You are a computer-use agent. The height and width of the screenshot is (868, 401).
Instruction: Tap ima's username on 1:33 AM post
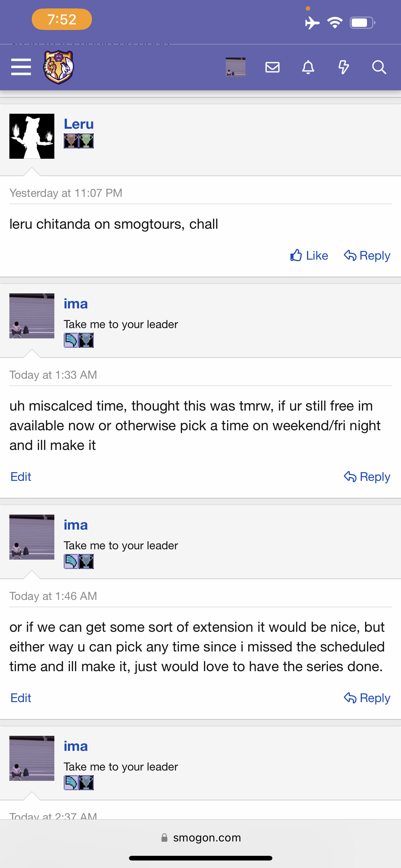pyautogui.click(x=76, y=304)
